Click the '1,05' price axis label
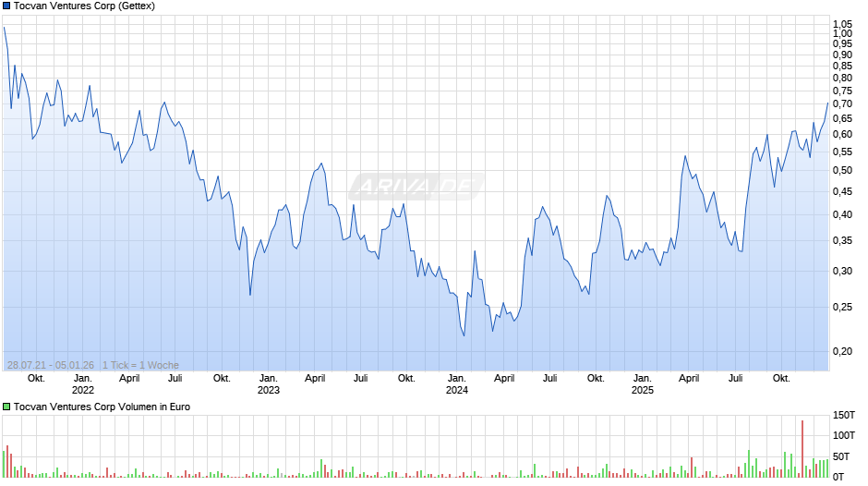 coord(842,24)
